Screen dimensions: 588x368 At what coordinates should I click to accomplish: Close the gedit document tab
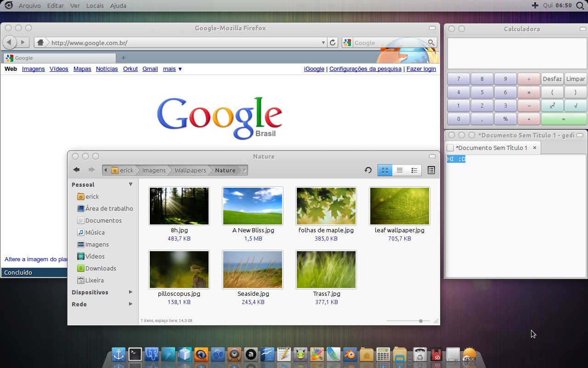click(x=535, y=148)
